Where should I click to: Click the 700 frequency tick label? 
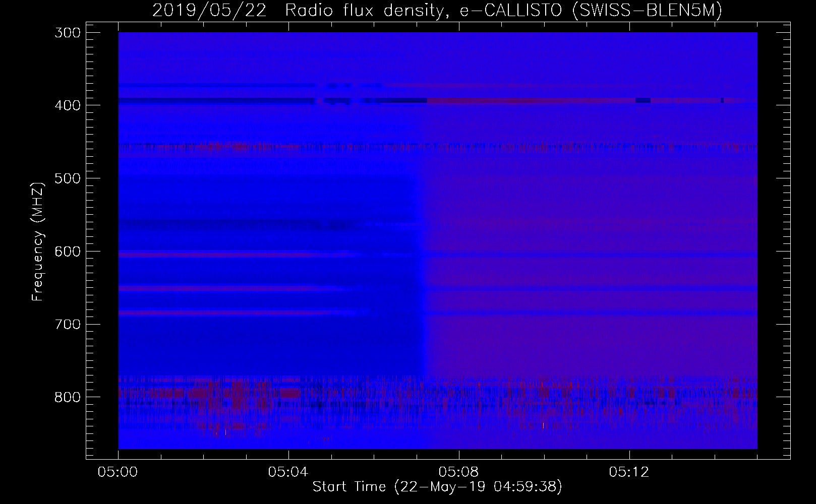tap(67, 324)
